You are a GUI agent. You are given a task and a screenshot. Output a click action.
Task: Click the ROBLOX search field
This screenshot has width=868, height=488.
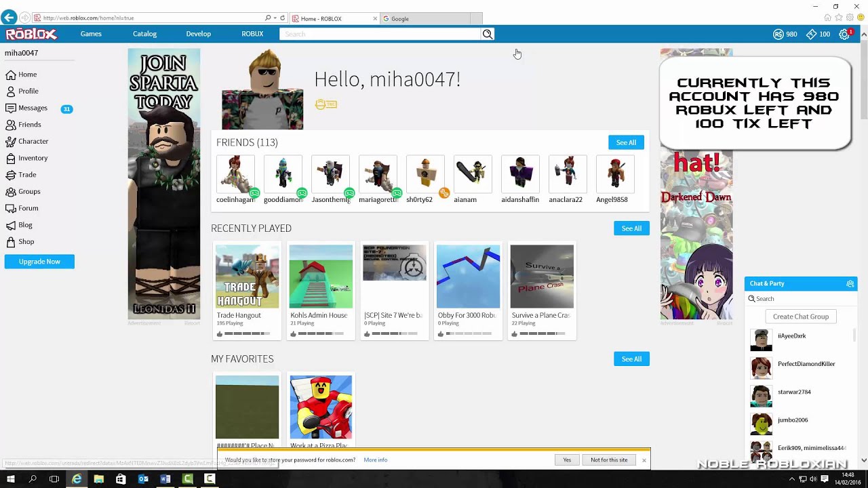(380, 34)
